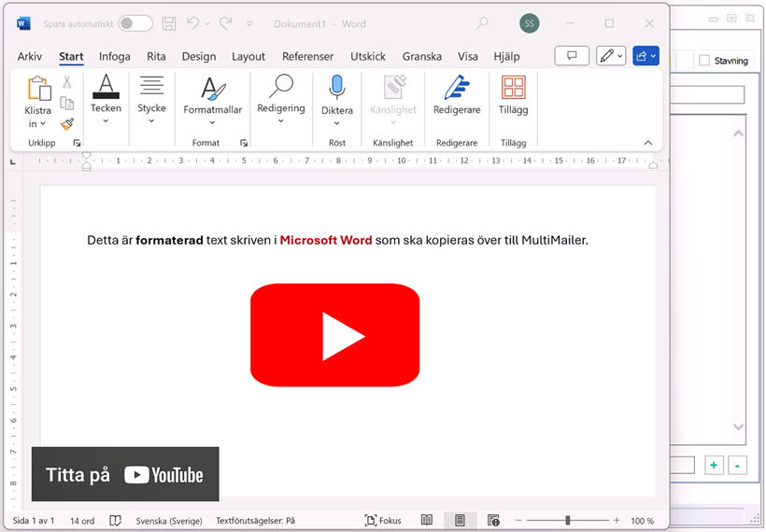Click the zoom out minus button
The height and width of the screenshot is (532, 766).
[x=518, y=521]
